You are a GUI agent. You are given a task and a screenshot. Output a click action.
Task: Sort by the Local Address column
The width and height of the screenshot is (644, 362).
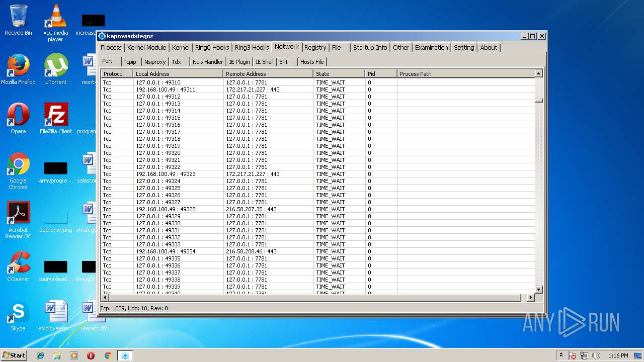point(178,73)
